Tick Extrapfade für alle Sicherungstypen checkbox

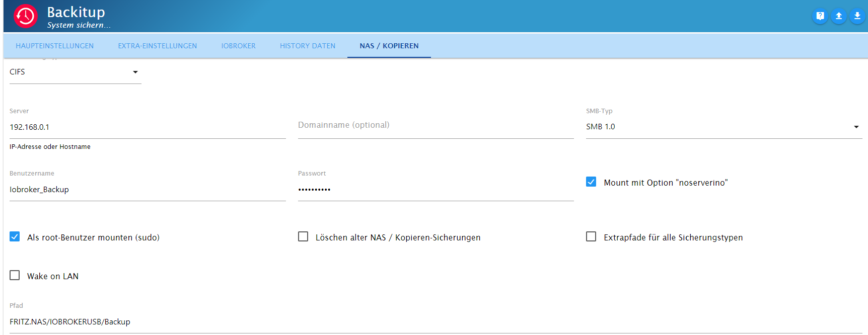[x=591, y=237]
